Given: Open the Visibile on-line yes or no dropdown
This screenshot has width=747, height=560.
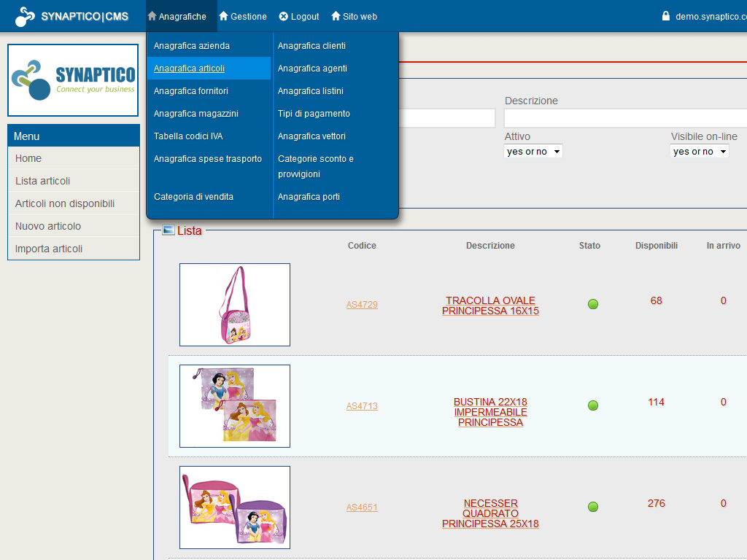Looking at the screenshot, I should tap(700, 152).
